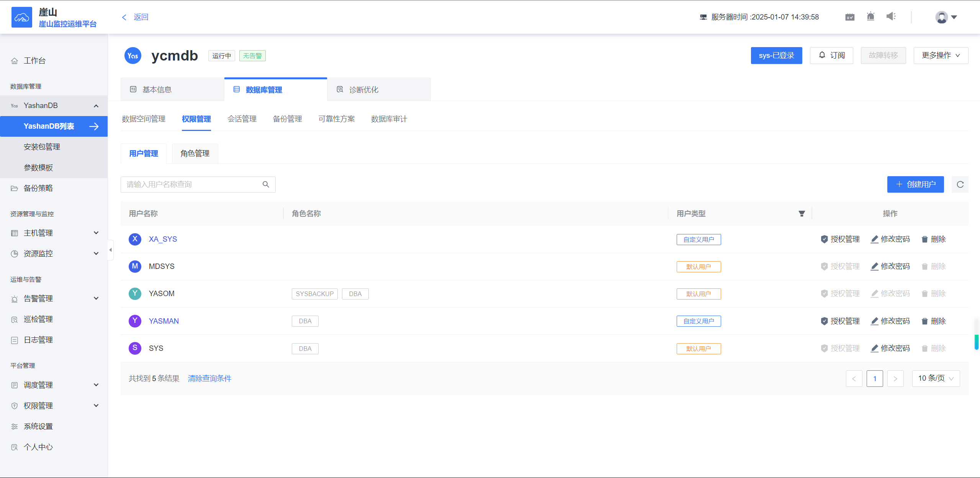The width and height of the screenshot is (980, 478).
Task: Click the calendar task icon in top bar
Action: pos(850,17)
